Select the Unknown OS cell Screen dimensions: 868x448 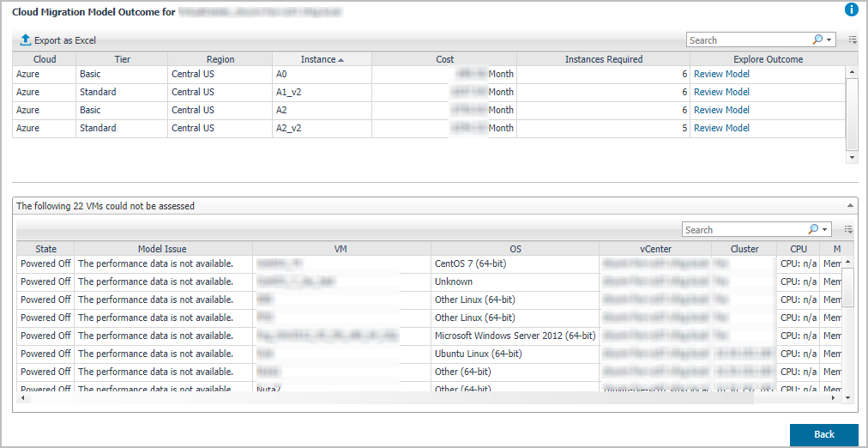pos(515,282)
